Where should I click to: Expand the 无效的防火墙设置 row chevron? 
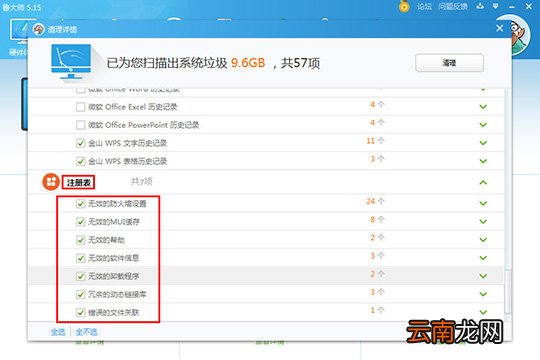[483, 204]
